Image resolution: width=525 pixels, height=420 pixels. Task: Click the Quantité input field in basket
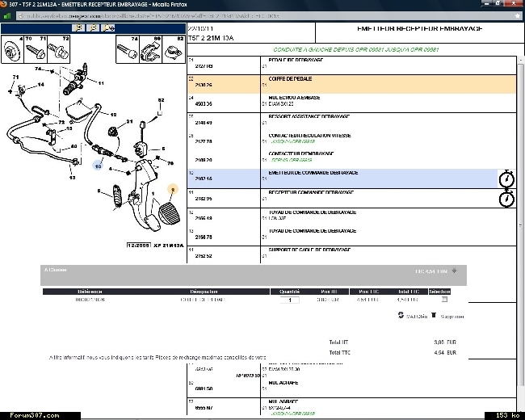[x=289, y=300]
